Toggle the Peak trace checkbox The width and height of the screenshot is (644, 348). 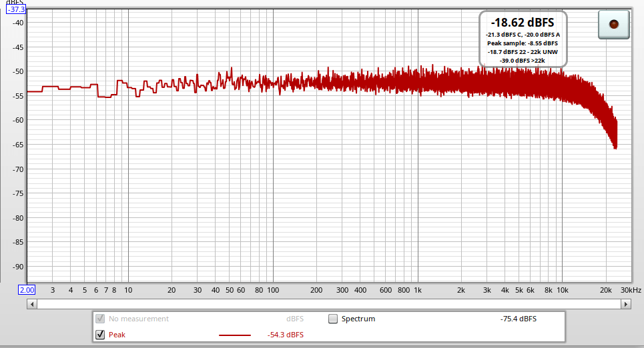click(x=100, y=335)
